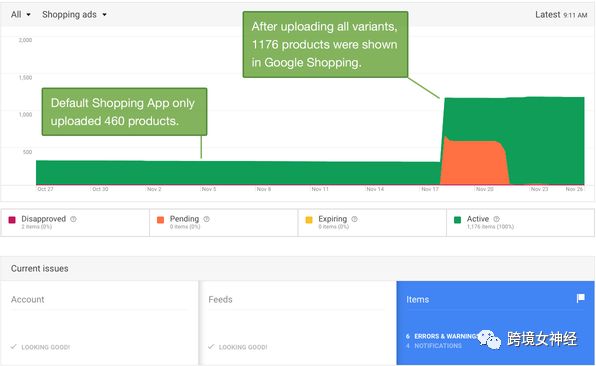Click the orange pending area in chart

[475, 163]
